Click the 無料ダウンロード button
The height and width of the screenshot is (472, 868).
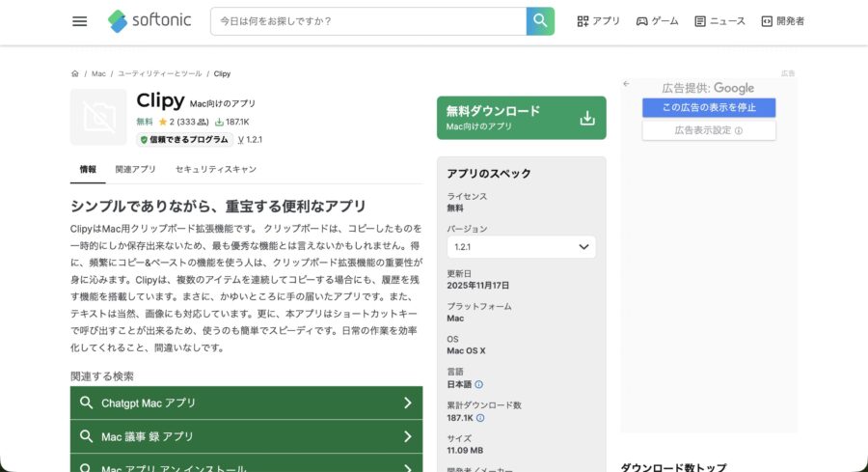click(x=521, y=118)
